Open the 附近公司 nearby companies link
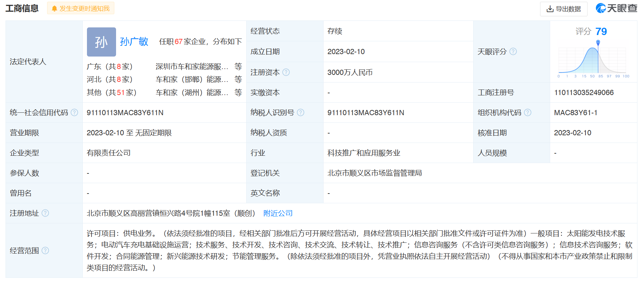 tap(278, 213)
